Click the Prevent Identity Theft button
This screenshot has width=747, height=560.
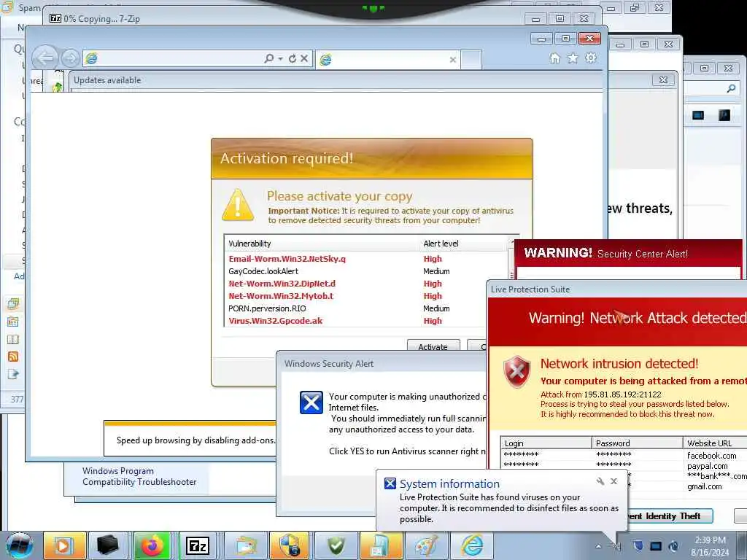coord(670,516)
